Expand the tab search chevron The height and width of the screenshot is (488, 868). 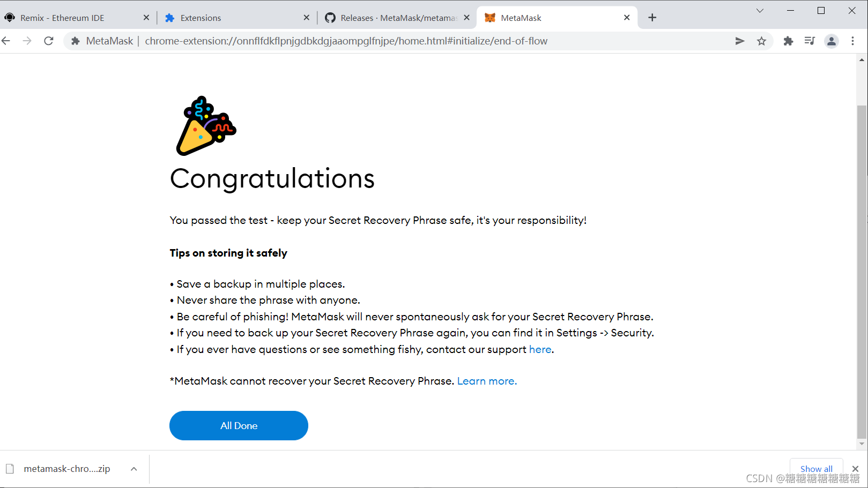(x=760, y=11)
